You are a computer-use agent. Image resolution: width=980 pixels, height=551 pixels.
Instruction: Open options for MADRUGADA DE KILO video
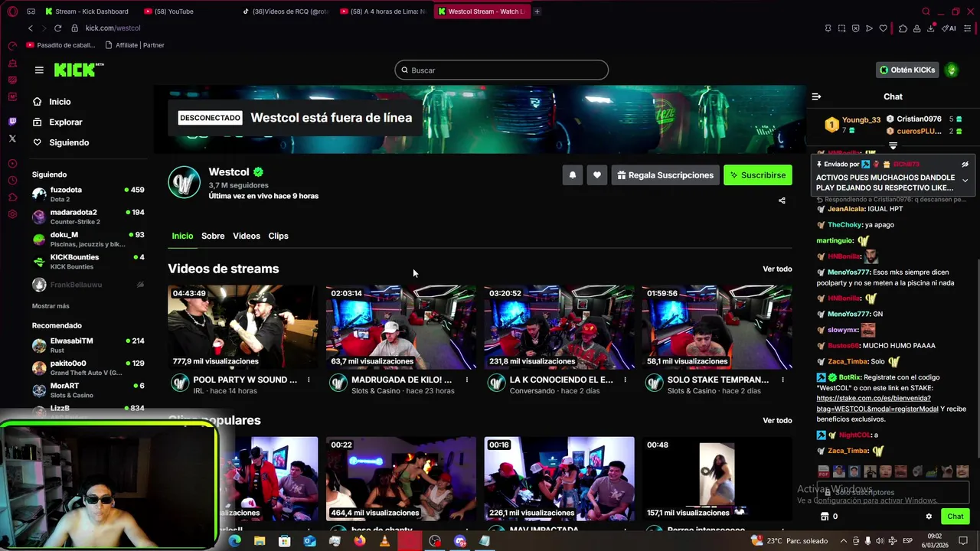point(467,380)
